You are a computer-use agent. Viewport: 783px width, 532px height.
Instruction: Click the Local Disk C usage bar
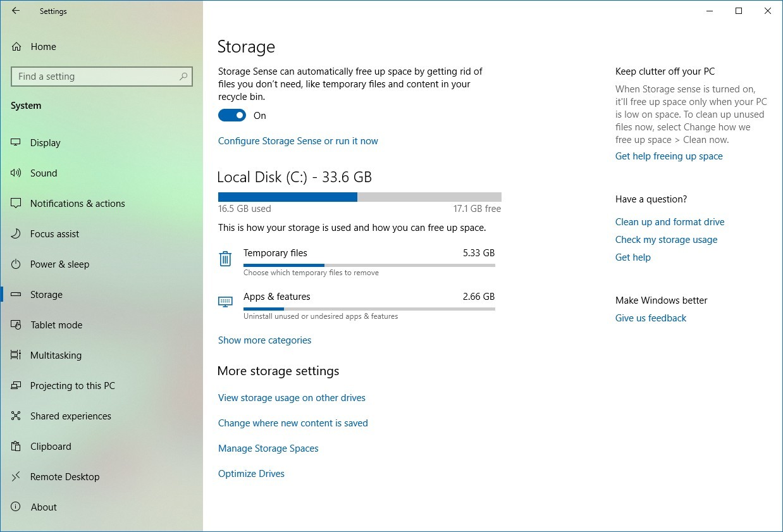click(360, 197)
